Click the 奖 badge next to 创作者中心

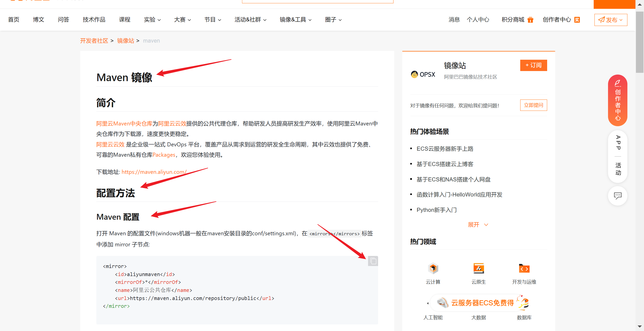point(577,20)
